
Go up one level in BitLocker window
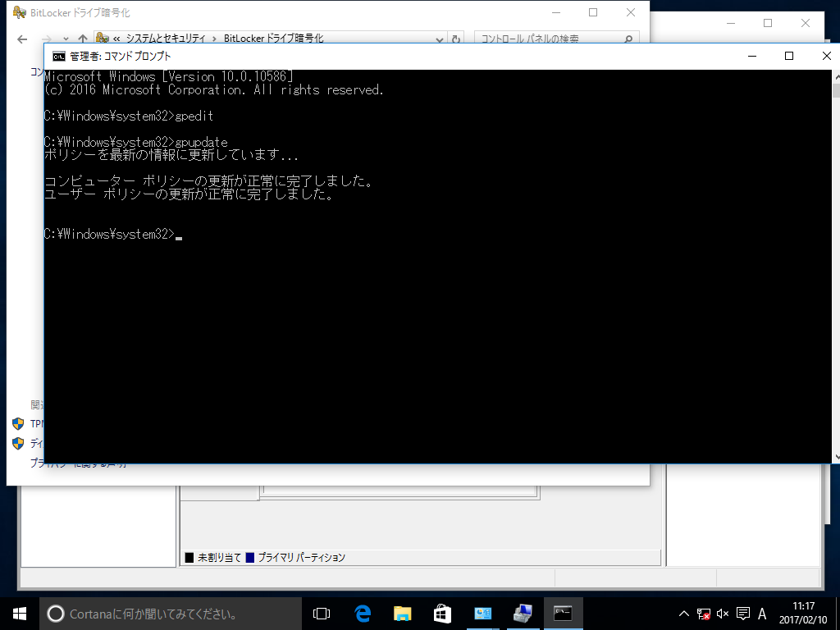(83, 39)
